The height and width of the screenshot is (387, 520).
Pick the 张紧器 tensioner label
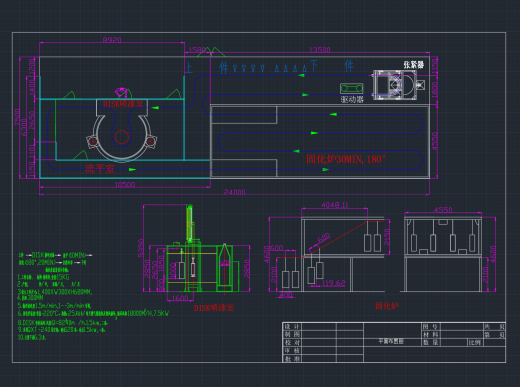[414, 65]
